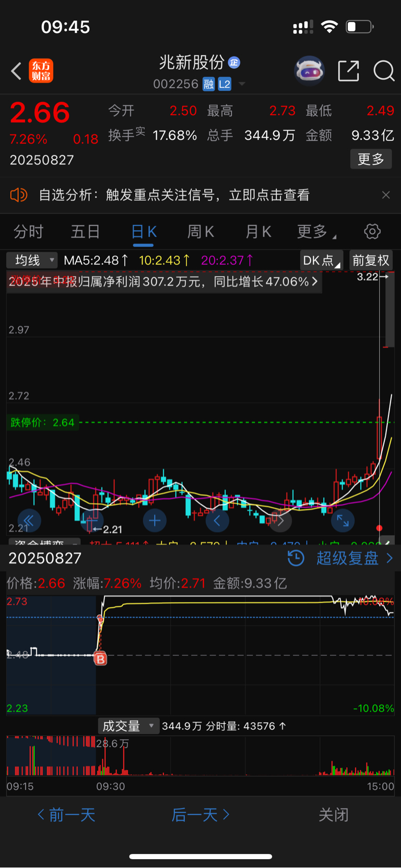Tap the L2 level badge
Image resolution: width=401 pixels, height=868 pixels.
225,84
